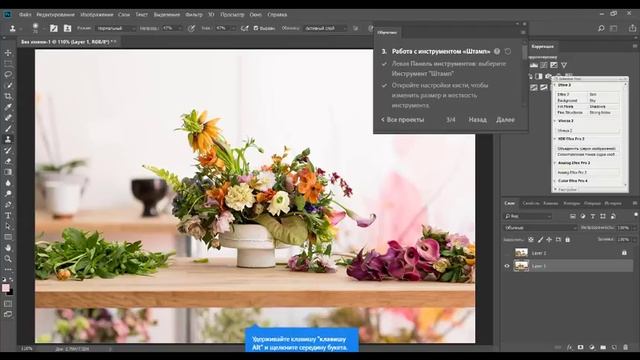The width and height of the screenshot is (640, 360).
Task: Select the History Brush tool
Action: click(8, 150)
